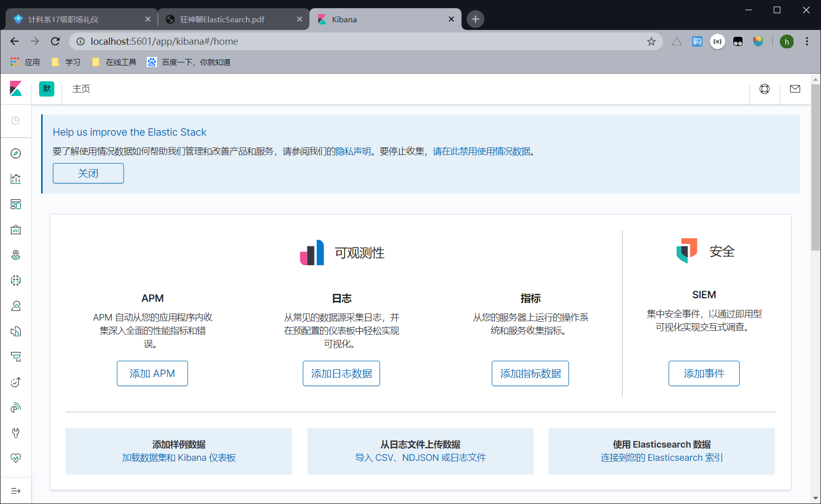This screenshot has width=821, height=504.
Task: Open the 百度一下，你就知道 bookmark
Action: 188,62
